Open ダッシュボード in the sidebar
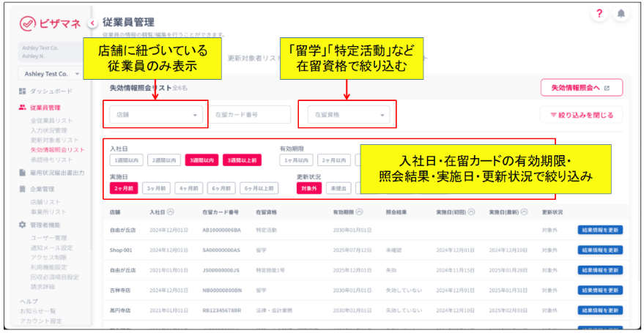The height and width of the screenshot is (333, 644). (51, 91)
